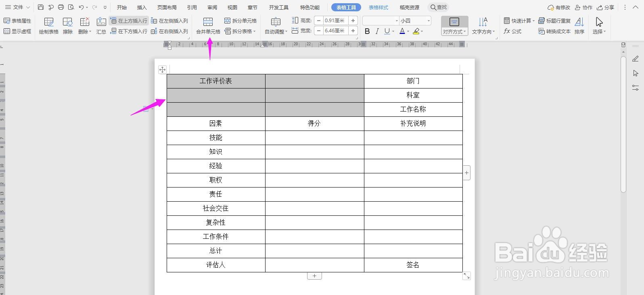Screen dimensions: 644x295
Task: Switch to the Review (审阅) tab
Action: pos(212,7)
